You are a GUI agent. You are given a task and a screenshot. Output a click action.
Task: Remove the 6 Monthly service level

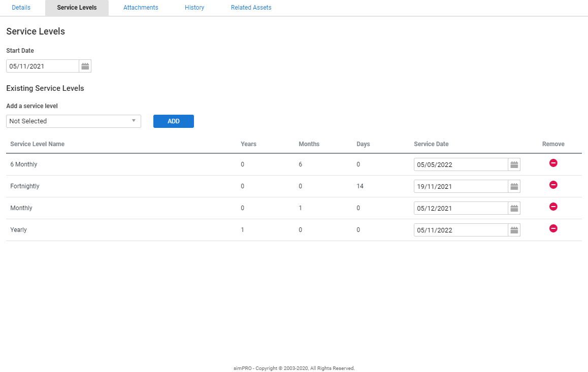tap(553, 163)
